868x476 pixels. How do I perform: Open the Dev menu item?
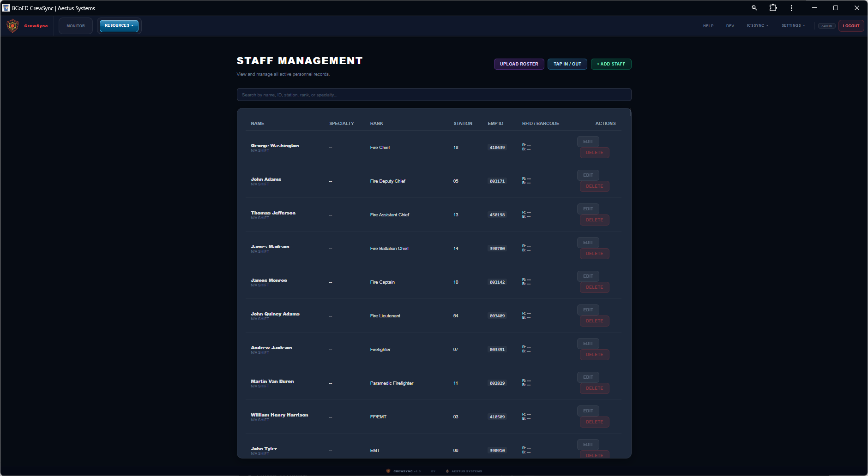point(730,26)
